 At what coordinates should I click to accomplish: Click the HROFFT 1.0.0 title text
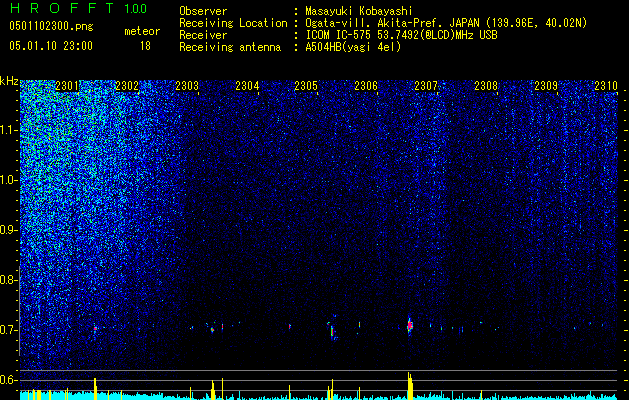coord(78,8)
